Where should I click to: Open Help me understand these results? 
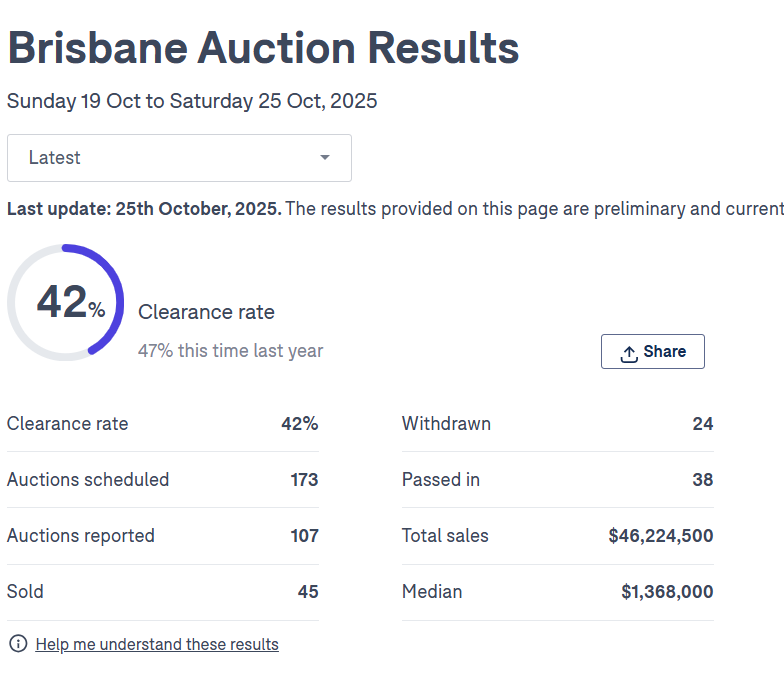tap(157, 645)
